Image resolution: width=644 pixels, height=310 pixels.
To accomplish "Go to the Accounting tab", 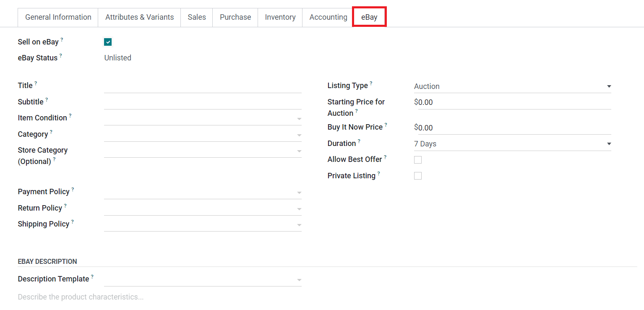I will 328,17.
